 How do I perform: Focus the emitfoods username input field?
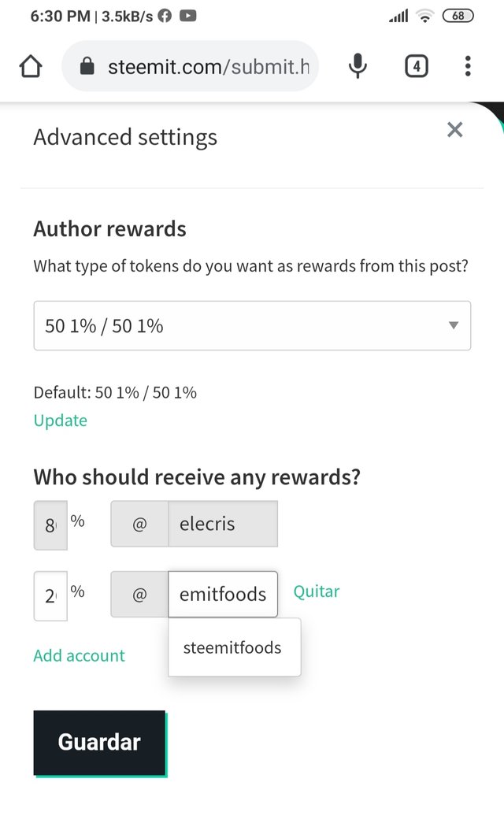tap(223, 594)
